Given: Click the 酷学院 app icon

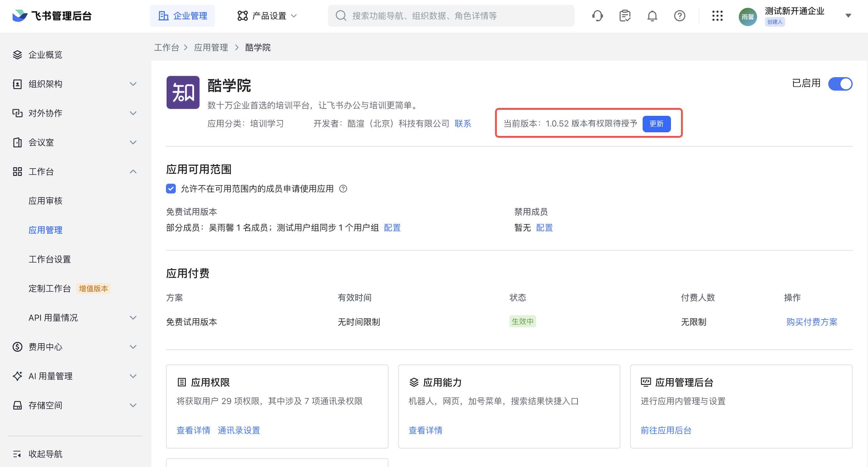Looking at the screenshot, I should [183, 92].
